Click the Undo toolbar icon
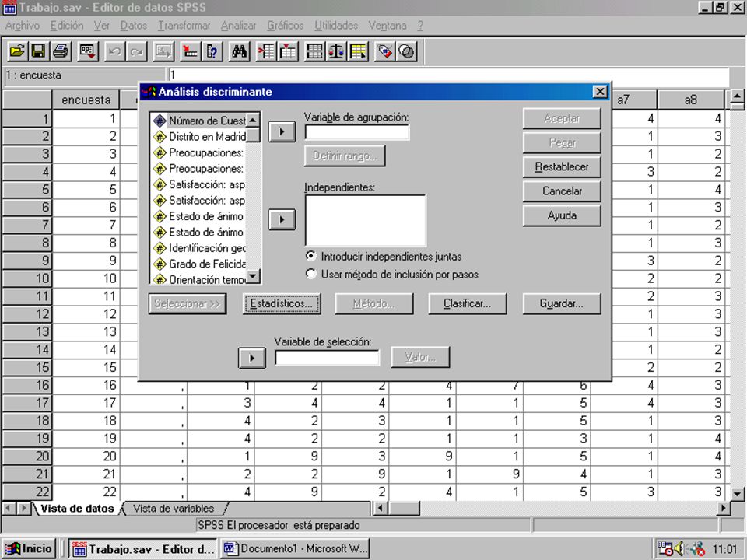Screen dimensions: 747x560 [115, 51]
